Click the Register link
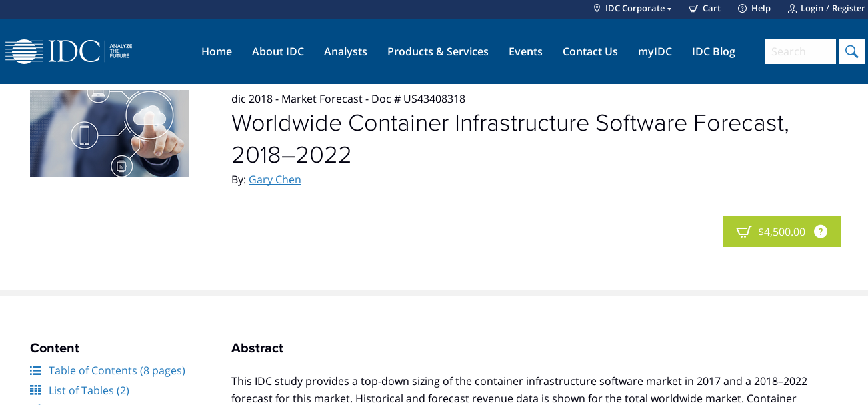The width and height of the screenshot is (868, 405). click(848, 9)
